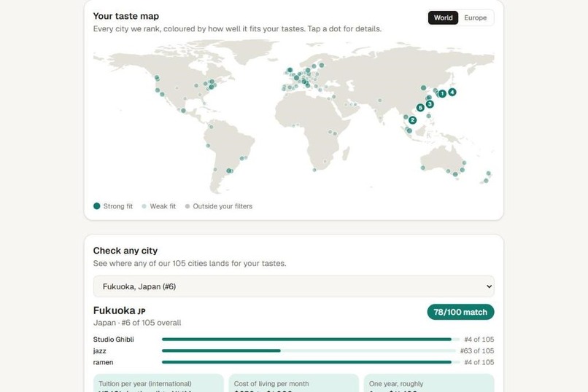Click the 'Your taste map' heading
Screen dimensions: 588x392
[126, 16]
